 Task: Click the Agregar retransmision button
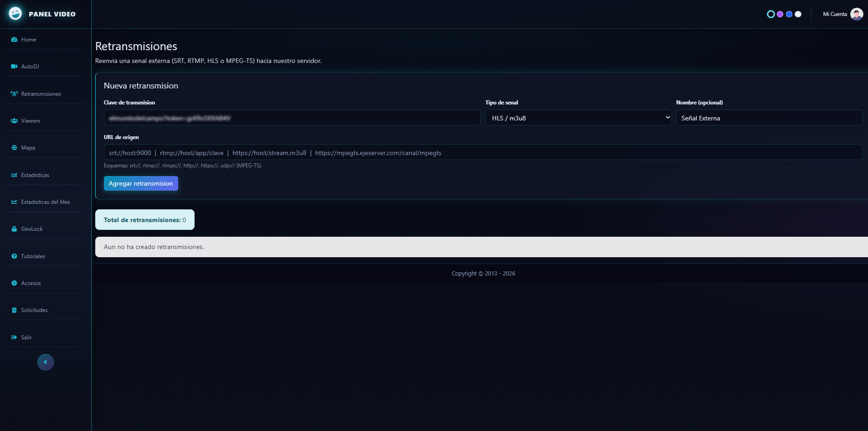click(141, 183)
